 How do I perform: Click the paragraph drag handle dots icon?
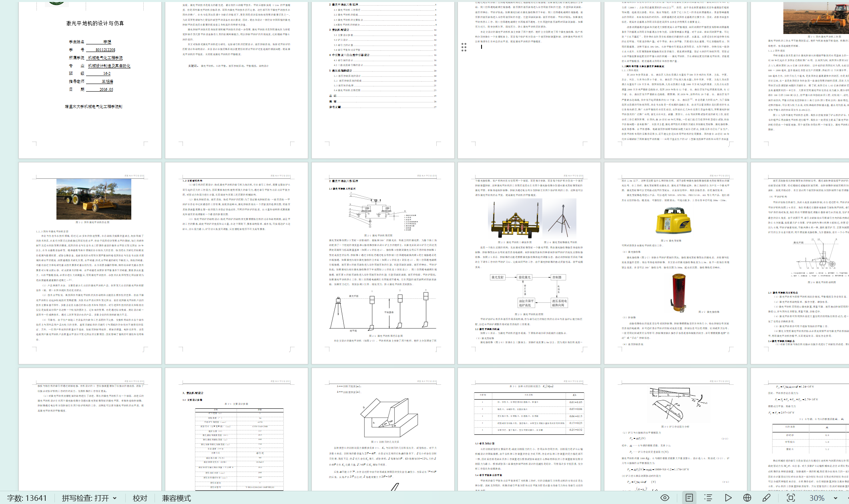click(x=464, y=47)
